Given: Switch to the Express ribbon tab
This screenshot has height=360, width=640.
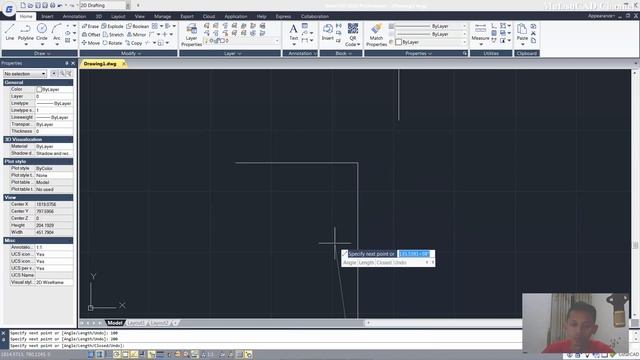Looking at the screenshot, I should [283, 16].
